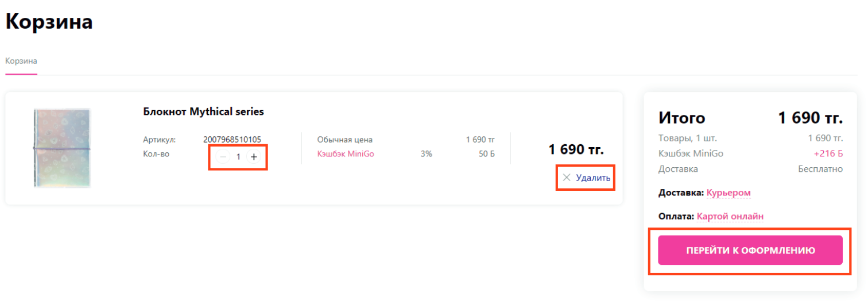
Task: Click the quantity value field
Action: [238, 156]
